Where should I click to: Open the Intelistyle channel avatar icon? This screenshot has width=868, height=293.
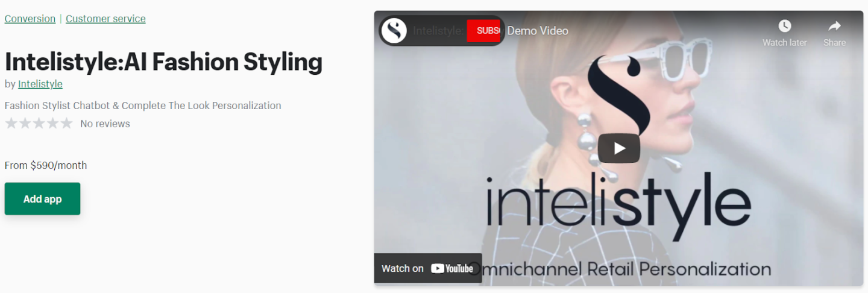pyautogui.click(x=394, y=30)
